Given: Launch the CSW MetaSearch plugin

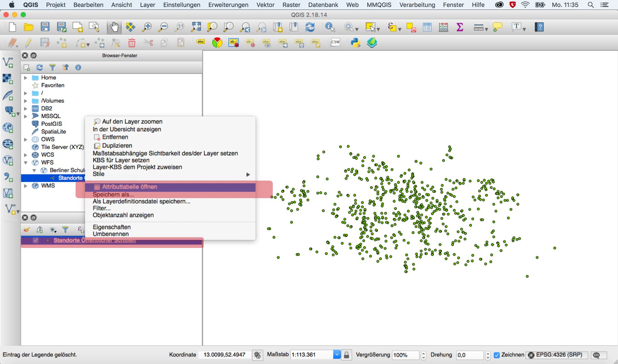Looking at the screenshot, I should pos(335,42).
